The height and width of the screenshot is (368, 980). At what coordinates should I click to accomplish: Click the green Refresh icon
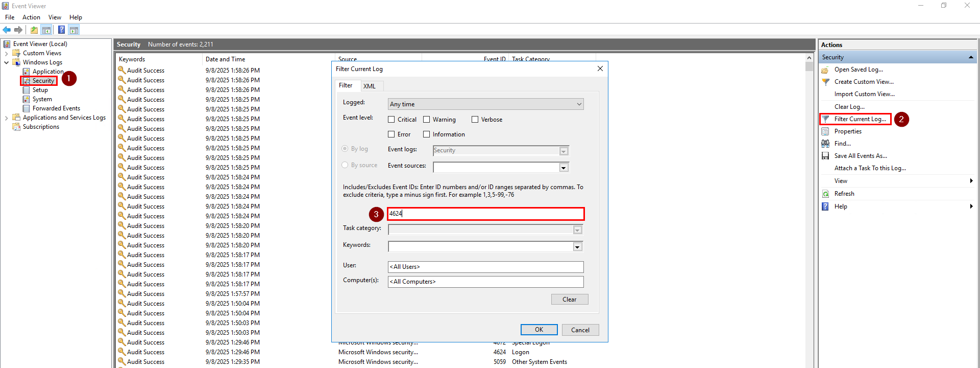825,194
